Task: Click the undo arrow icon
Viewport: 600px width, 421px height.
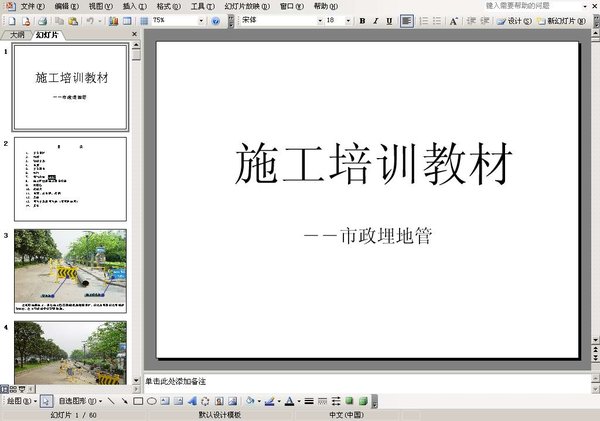Action: coord(89,20)
